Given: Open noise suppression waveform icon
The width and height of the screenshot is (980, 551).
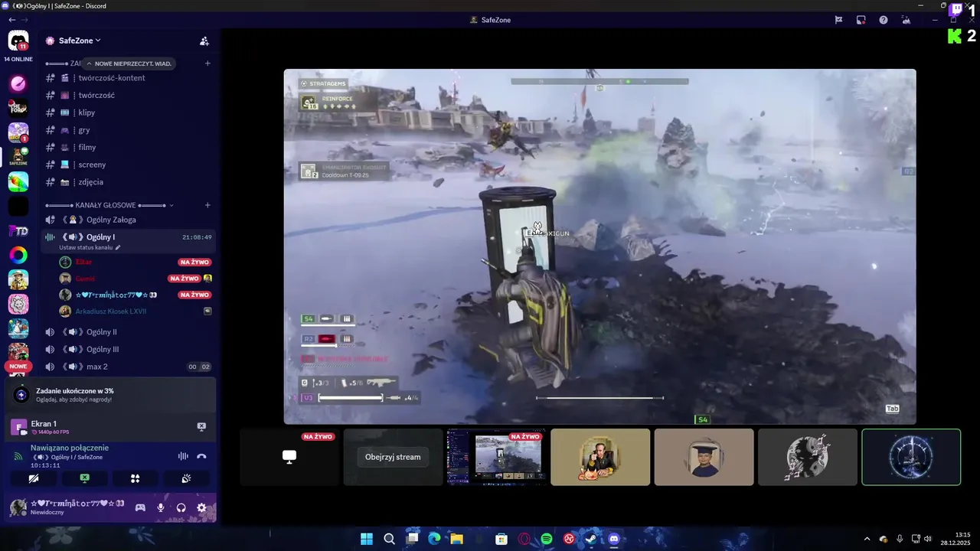Looking at the screenshot, I should [183, 456].
